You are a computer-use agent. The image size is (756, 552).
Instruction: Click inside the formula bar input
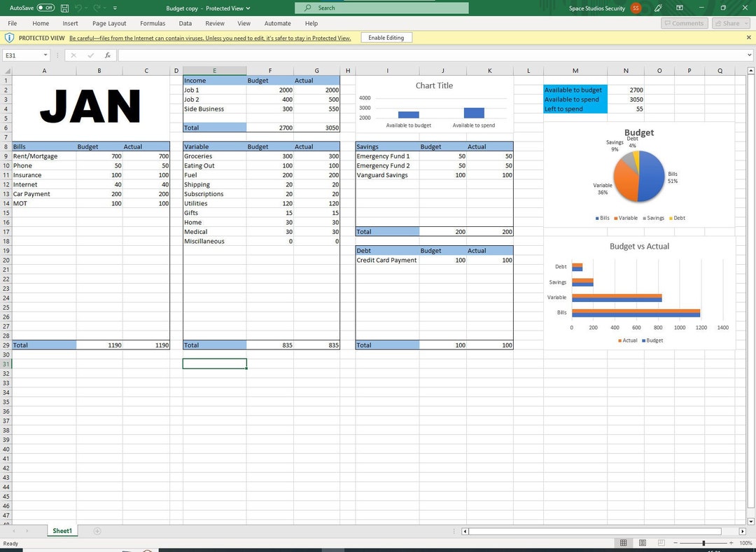(431, 55)
